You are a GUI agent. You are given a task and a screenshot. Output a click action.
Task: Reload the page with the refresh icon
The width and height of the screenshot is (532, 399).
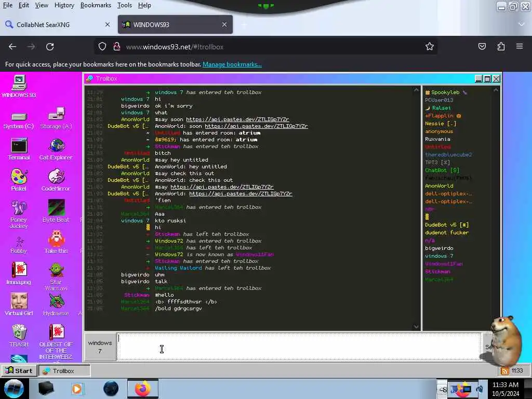pos(50,46)
